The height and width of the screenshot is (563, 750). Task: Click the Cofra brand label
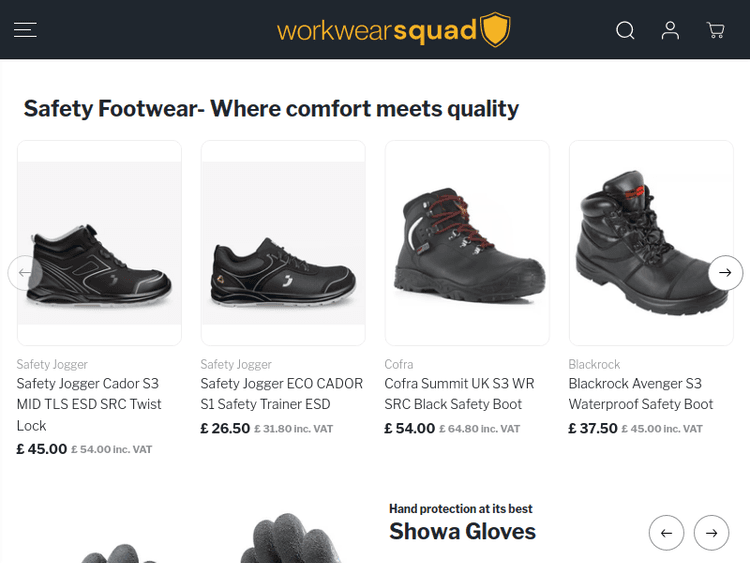point(399,364)
